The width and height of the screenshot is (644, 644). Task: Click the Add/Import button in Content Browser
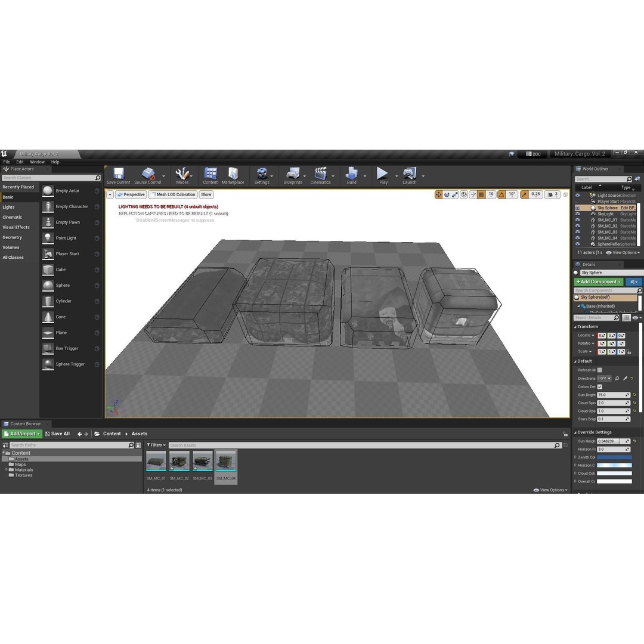pyautogui.click(x=22, y=434)
